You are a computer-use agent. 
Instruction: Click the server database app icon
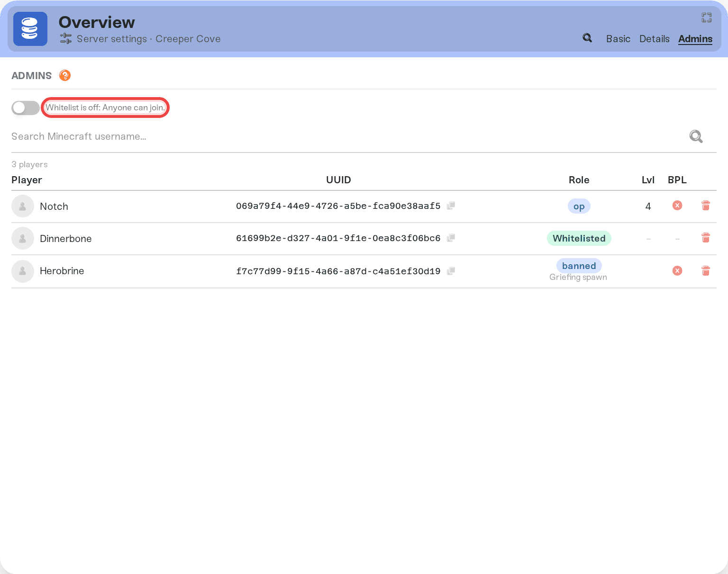click(30, 29)
